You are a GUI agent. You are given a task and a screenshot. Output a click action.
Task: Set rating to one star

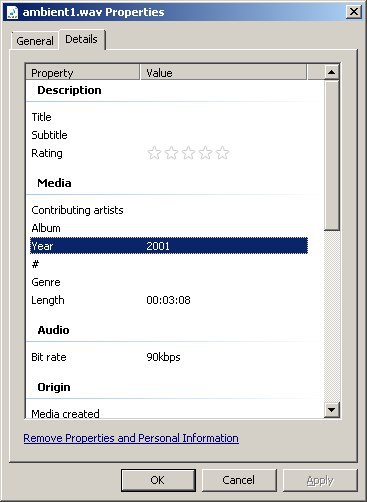[x=154, y=153]
